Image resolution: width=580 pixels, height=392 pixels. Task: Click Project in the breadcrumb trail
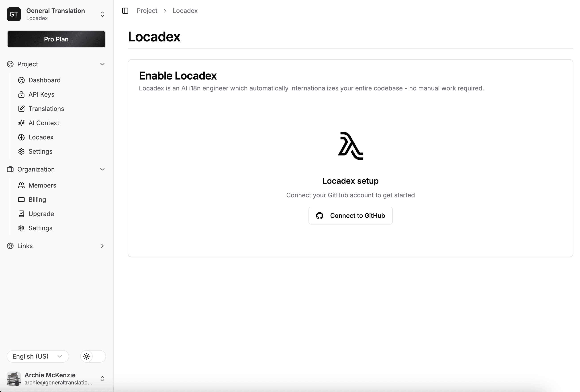coord(147,10)
